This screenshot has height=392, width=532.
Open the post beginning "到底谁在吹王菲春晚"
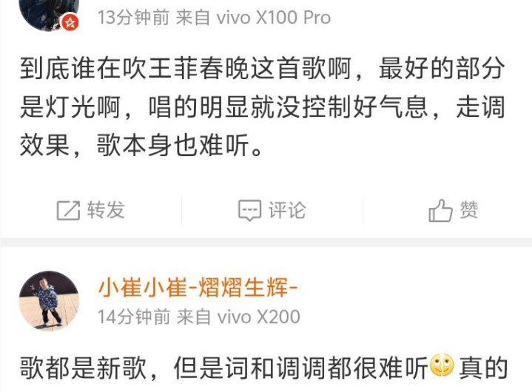tap(262, 107)
